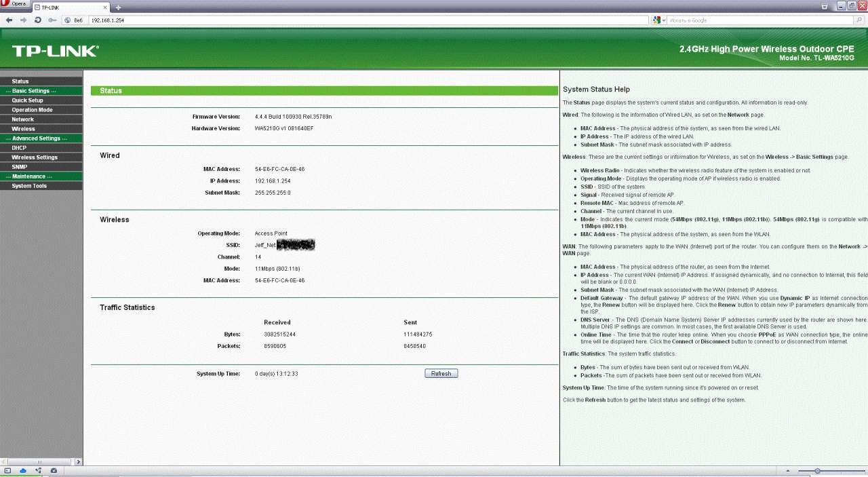Click the green Status page title bar

click(x=324, y=90)
